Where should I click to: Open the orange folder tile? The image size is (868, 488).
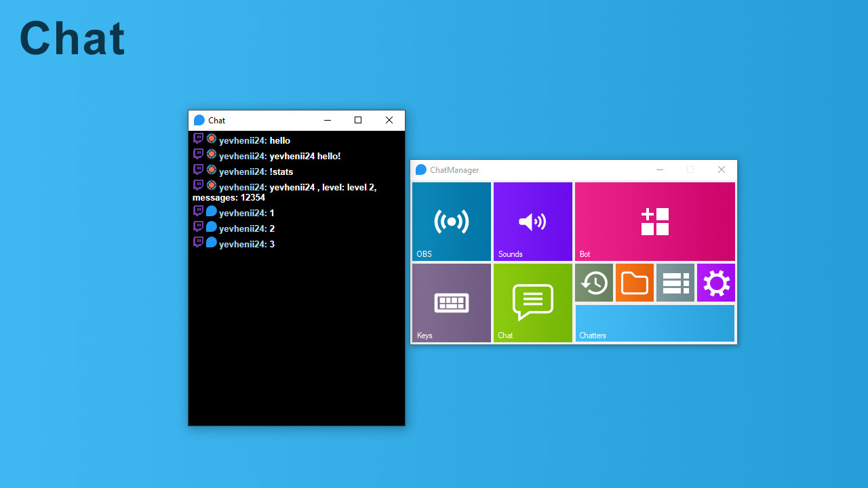[634, 283]
